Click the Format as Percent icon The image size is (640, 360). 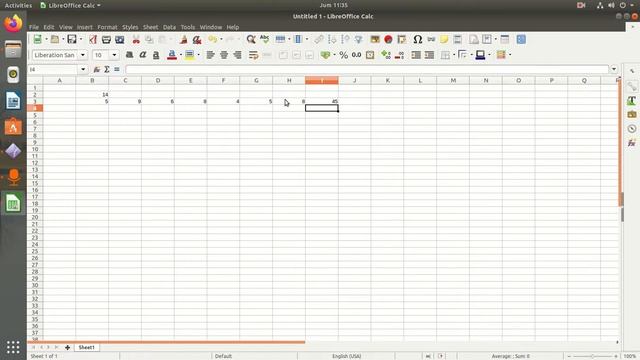pos(343,55)
